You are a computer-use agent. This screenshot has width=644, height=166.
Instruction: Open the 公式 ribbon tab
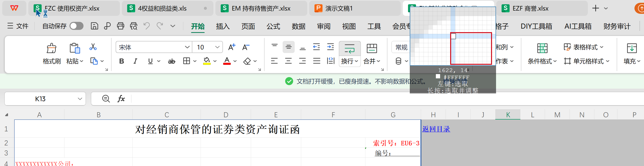click(x=273, y=26)
